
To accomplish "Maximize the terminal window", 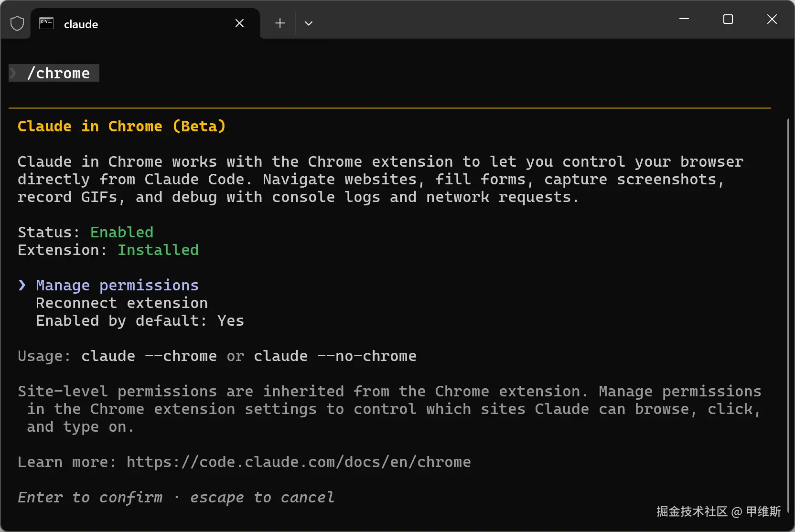I will [728, 19].
